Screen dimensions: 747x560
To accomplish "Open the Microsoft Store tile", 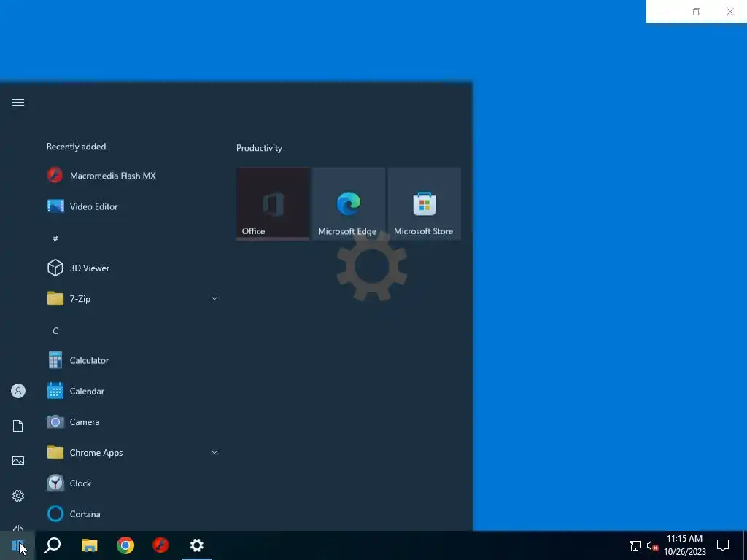I will point(424,204).
